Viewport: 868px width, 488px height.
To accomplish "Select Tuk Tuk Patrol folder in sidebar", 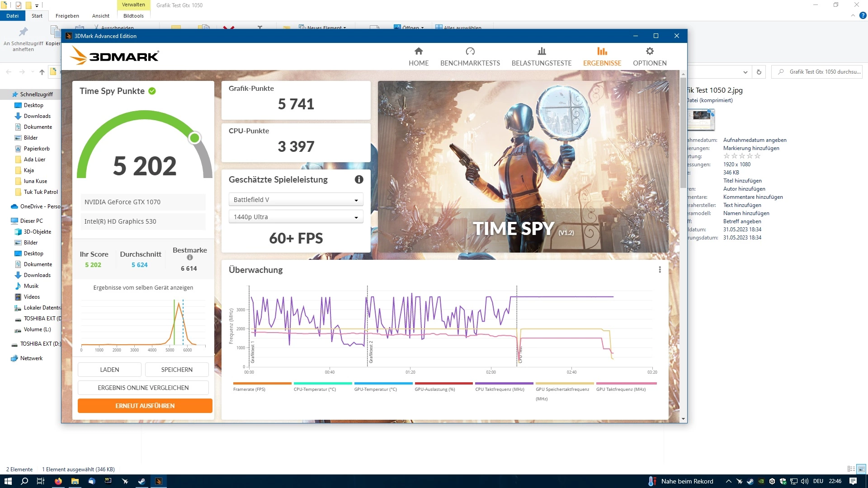I will (x=41, y=192).
